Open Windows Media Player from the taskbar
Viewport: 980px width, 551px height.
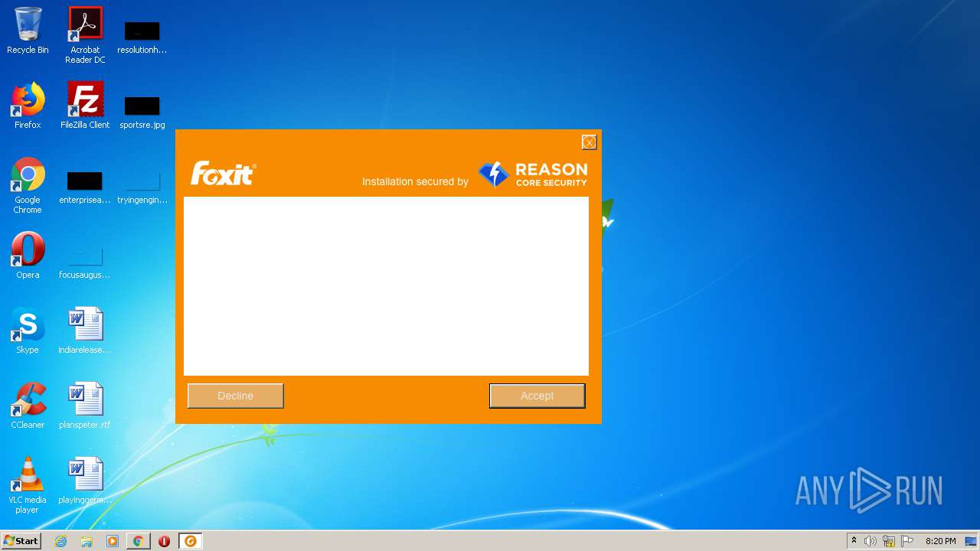coord(113,541)
